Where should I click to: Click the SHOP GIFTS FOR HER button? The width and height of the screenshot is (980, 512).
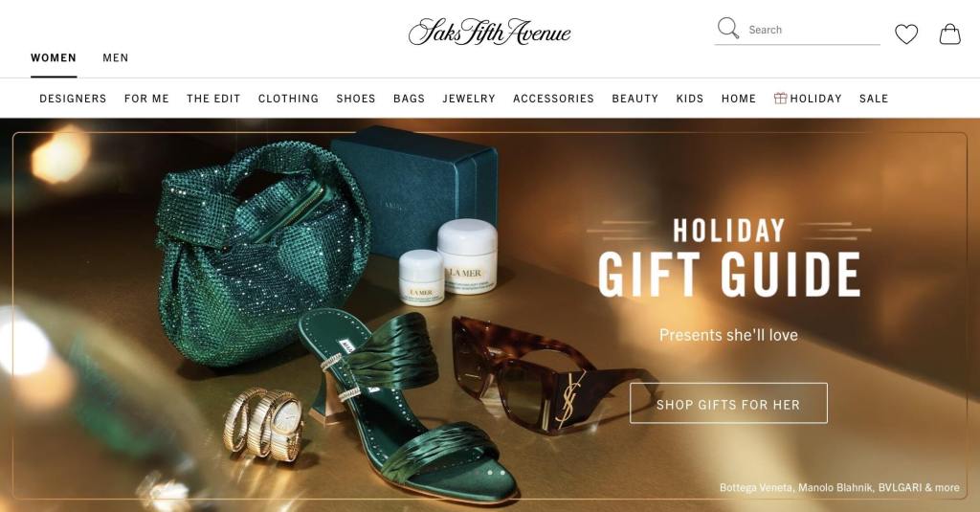(x=728, y=403)
